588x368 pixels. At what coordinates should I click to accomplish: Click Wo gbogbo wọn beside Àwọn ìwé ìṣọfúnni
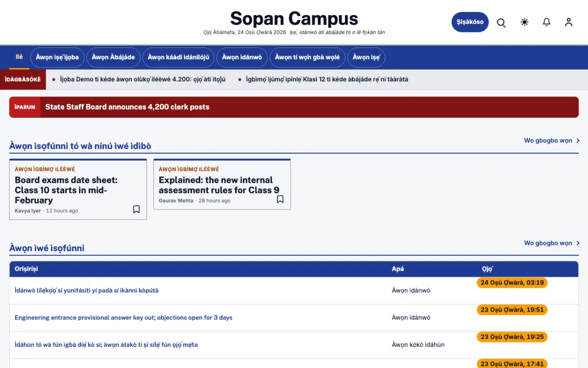(552, 243)
